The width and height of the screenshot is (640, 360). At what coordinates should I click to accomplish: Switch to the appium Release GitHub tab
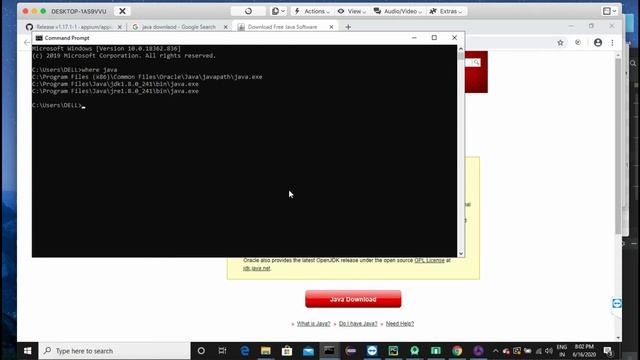click(x=73, y=27)
